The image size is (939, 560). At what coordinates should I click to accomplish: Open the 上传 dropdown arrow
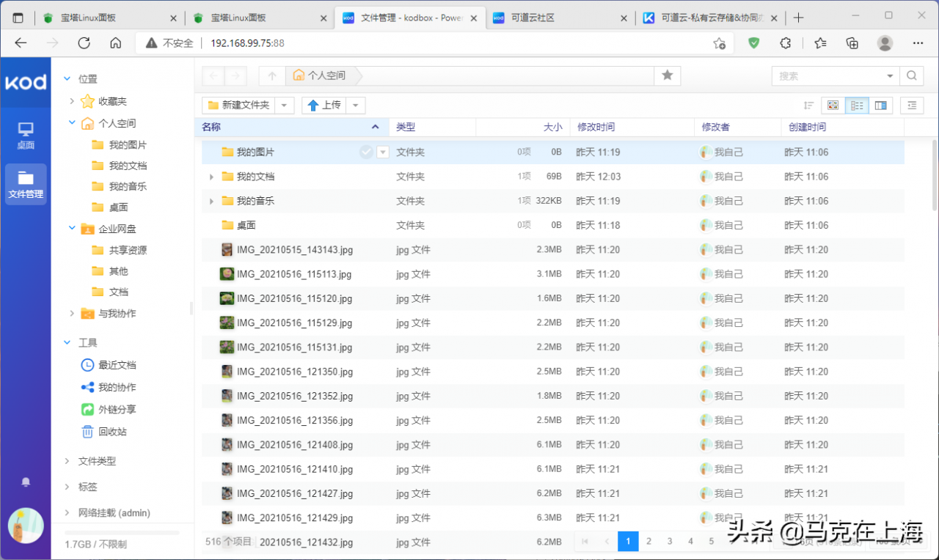(355, 106)
